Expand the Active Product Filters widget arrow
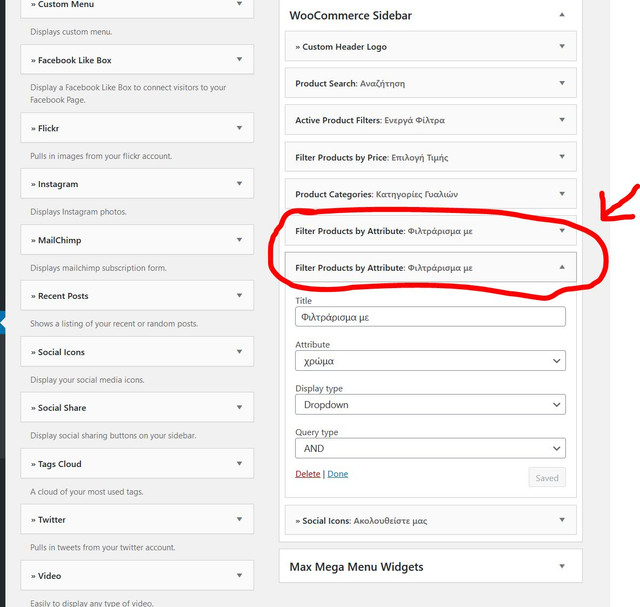Viewport: 640px width, 607px height. 562,120
